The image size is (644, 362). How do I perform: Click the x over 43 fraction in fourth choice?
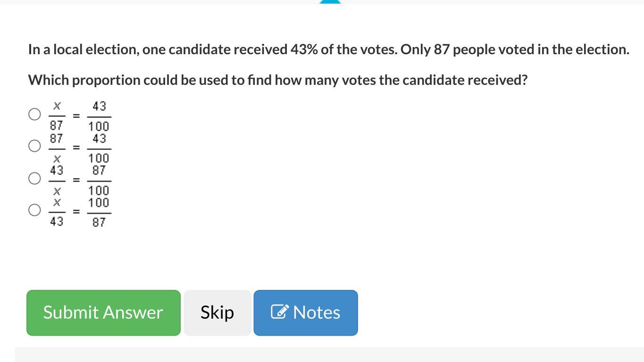[57, 212]
